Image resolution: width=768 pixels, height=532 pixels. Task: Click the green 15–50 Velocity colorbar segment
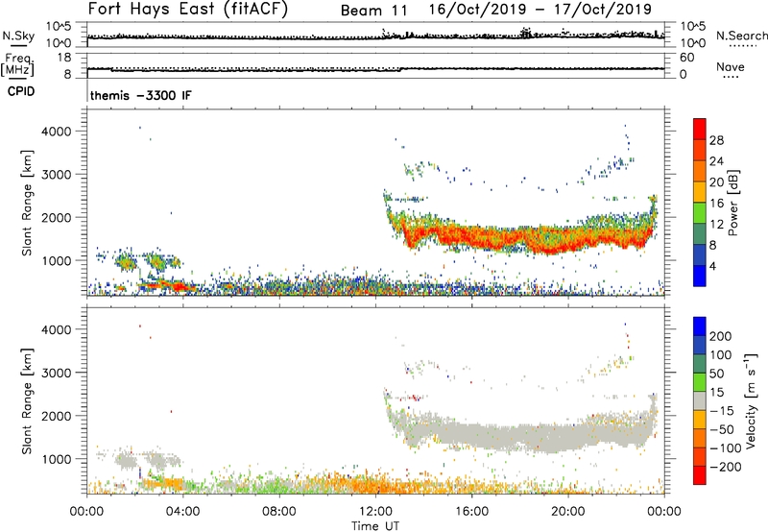[x=700, y=382]
